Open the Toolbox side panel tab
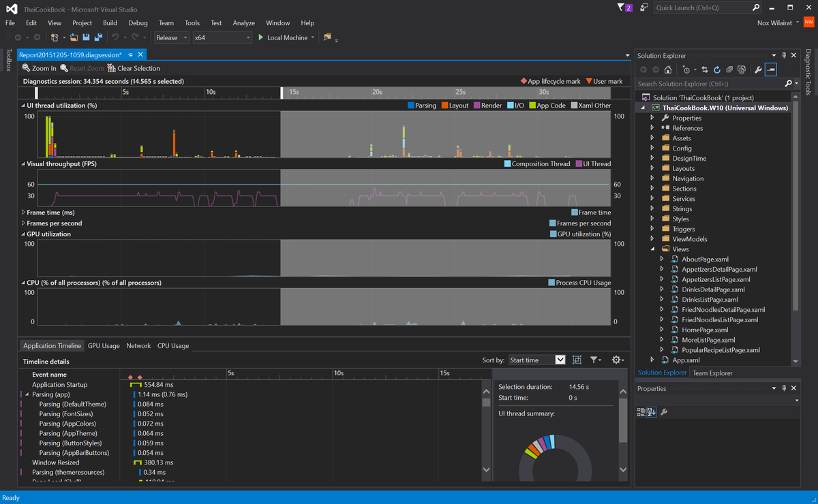This screenshot has width=818, height=504. point(9,60)
